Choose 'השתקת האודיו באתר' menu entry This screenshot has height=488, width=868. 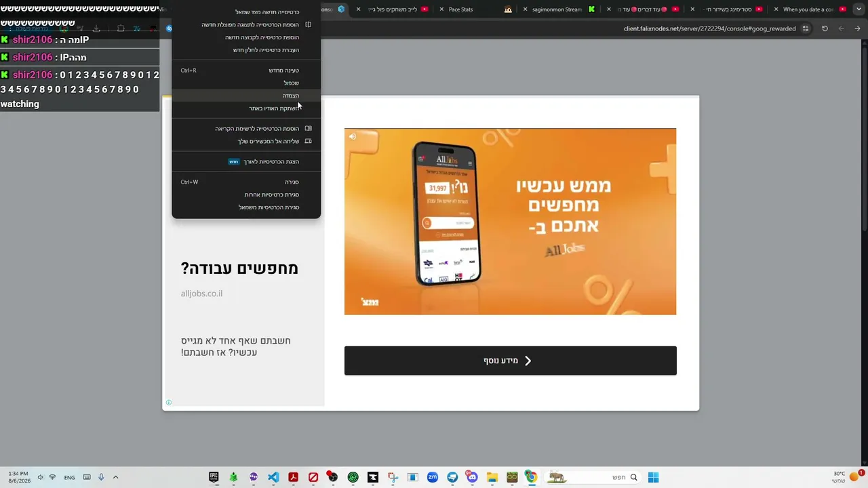tap(246, 108)
